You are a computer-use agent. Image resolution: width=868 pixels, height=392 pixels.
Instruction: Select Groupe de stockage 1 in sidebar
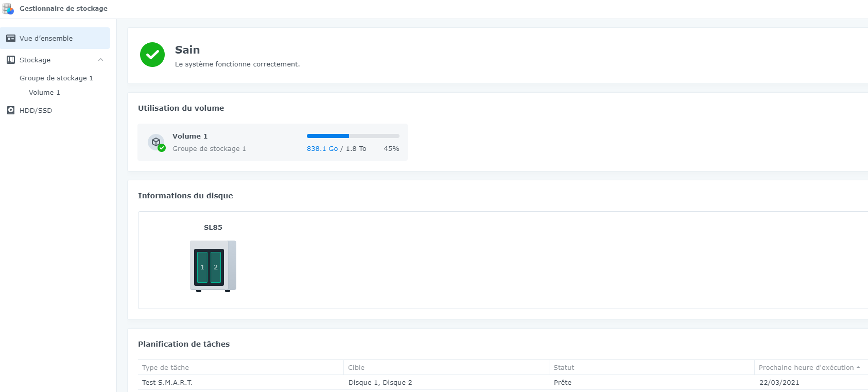[x=56, y=78]
